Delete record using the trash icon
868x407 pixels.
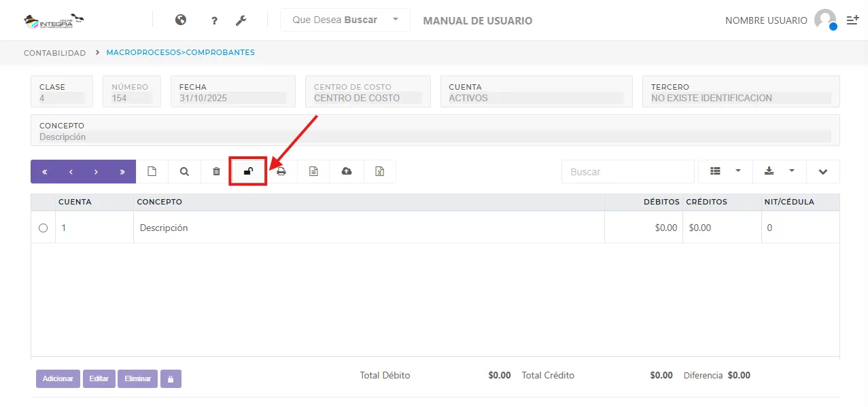coord(215,171)
